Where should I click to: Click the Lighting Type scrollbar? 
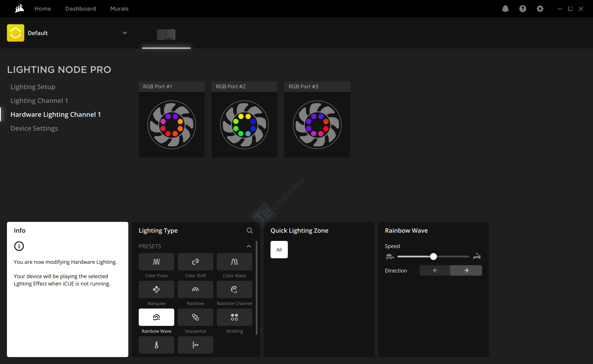coord(257,288)
